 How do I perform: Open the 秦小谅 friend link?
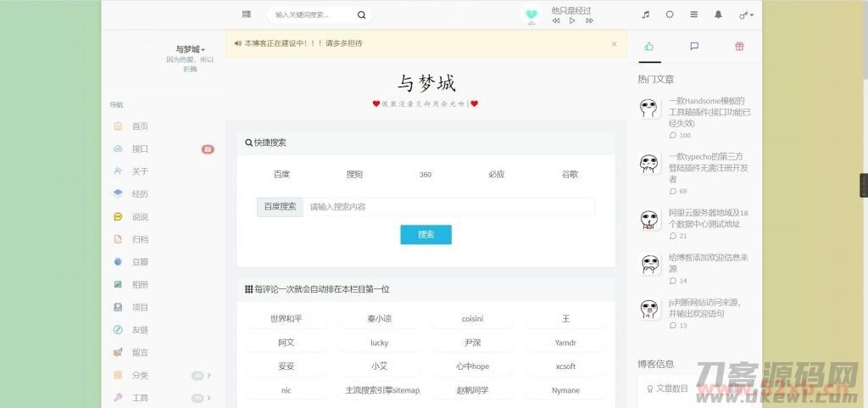point(379,319)
